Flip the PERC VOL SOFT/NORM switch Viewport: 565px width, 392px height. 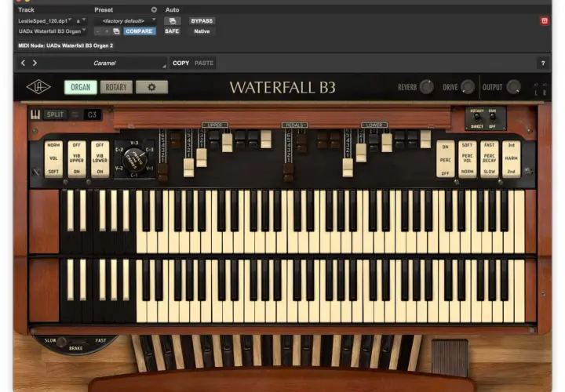[468, 158]
